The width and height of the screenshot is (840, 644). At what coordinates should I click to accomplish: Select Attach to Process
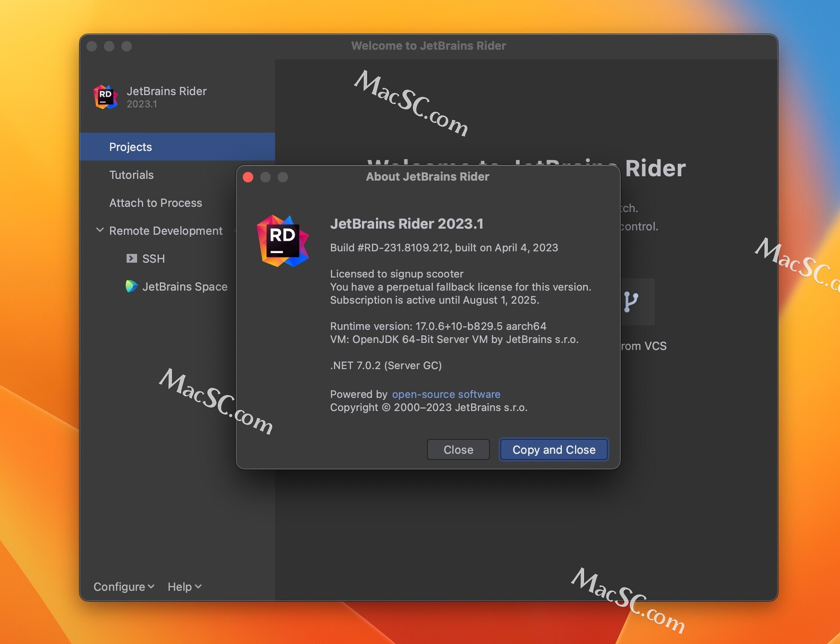pyautogui.click(x=156, y=203)
